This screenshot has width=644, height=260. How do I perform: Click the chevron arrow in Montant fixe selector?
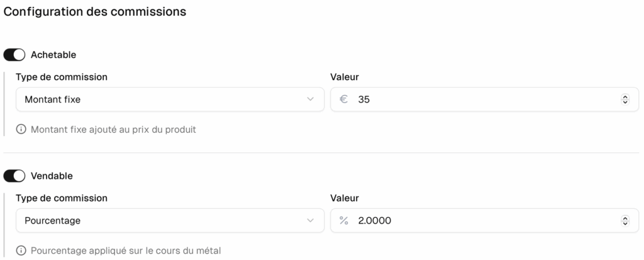pos(311,99)
